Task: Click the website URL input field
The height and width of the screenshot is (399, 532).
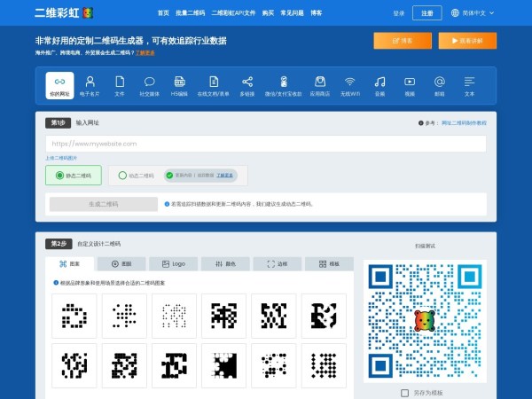Action: click(x=266, y=142)
